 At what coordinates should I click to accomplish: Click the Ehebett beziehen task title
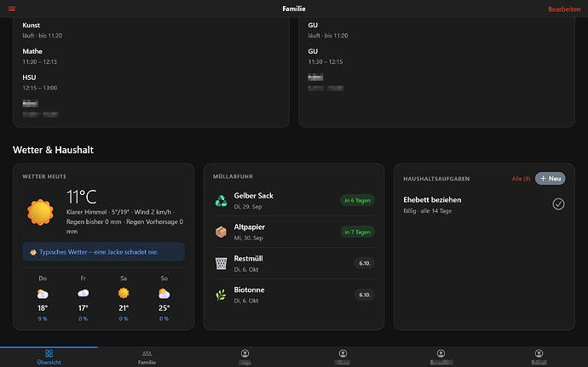click(432, 200)
